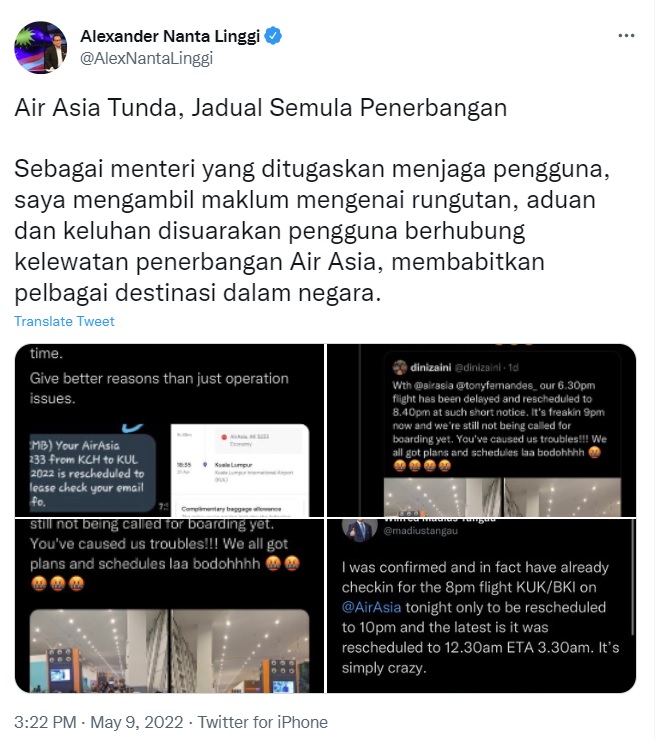Click the Translate Tweet link
Screen dimensions: 659x739
coord(65,321)
